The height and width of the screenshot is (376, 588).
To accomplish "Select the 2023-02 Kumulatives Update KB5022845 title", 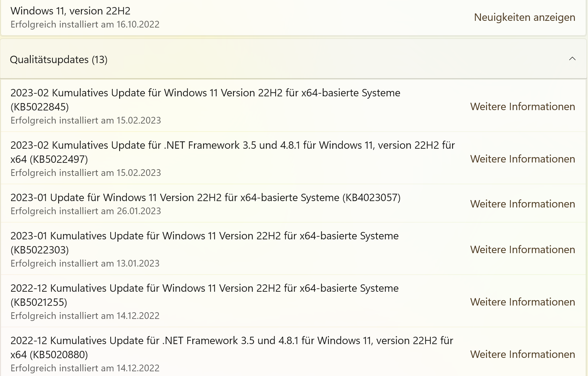I will tap(205, 100).
